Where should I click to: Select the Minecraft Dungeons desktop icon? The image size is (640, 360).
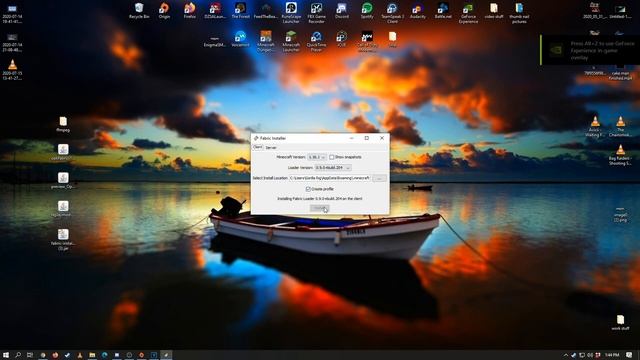click(266, 41)
